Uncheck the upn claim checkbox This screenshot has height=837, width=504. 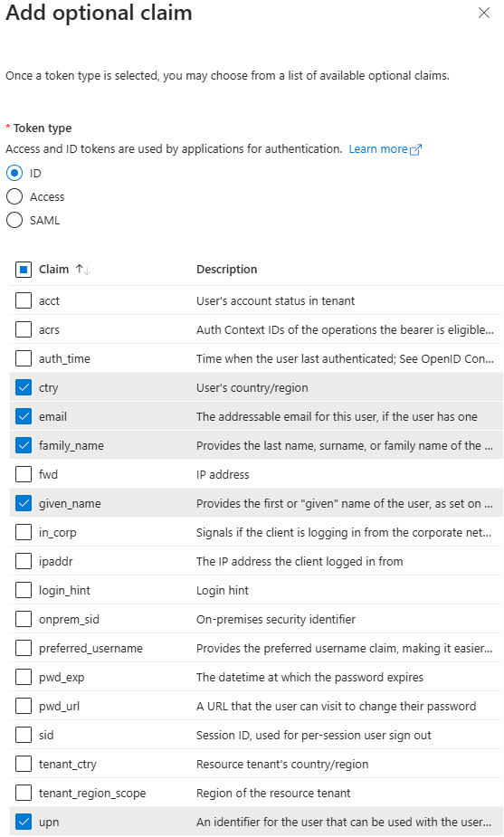24,822
